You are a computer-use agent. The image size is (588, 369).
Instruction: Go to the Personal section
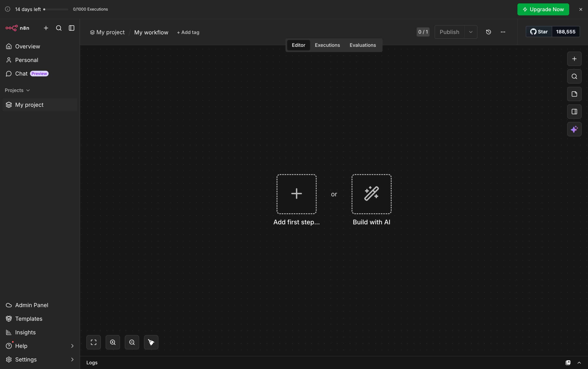click(40, 60)
